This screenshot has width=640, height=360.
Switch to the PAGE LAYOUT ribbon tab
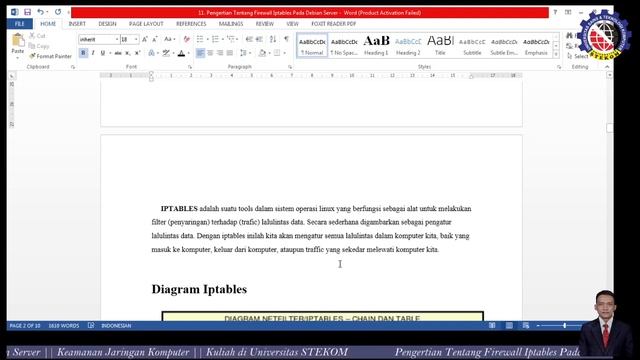pos(146,24)
